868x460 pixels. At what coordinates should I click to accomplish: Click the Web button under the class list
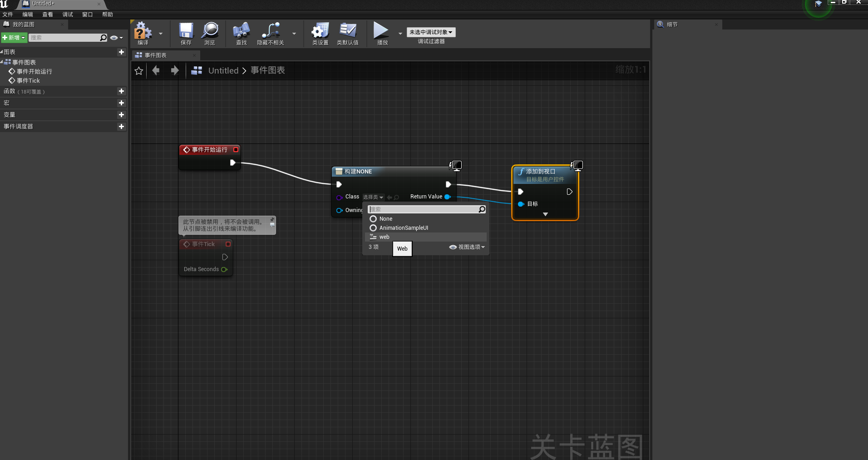[x=402, y=249]
